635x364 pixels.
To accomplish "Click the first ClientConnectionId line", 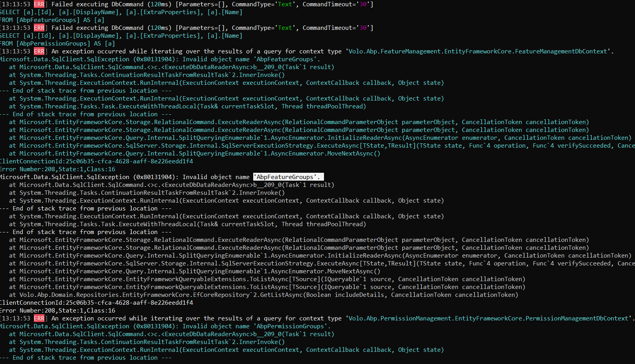I will point(96,161).
